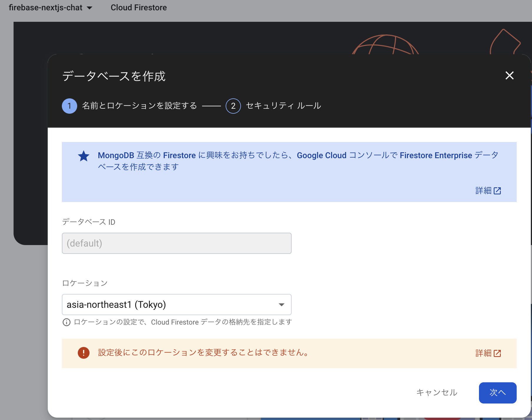Click the データベース ID label

pos(89,222)
